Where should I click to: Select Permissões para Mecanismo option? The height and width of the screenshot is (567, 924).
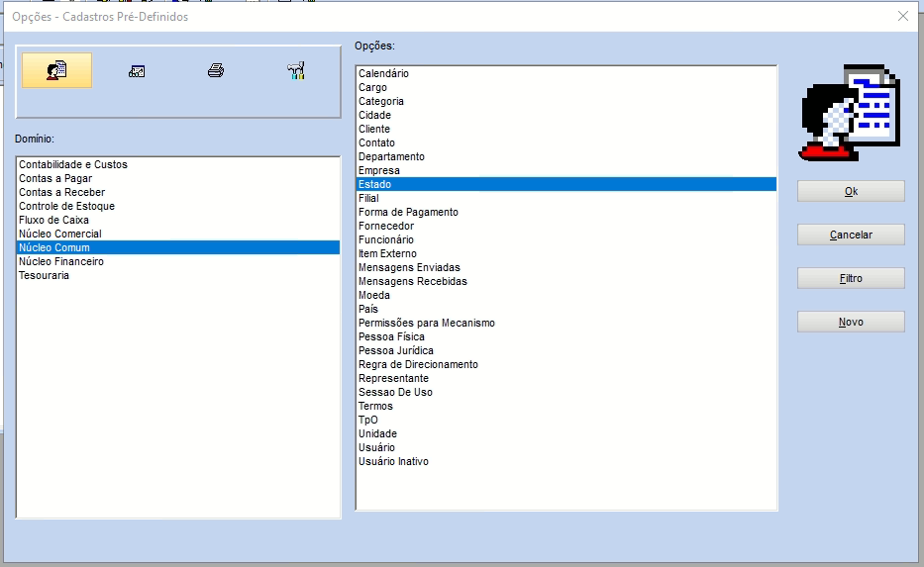[566, 323]
